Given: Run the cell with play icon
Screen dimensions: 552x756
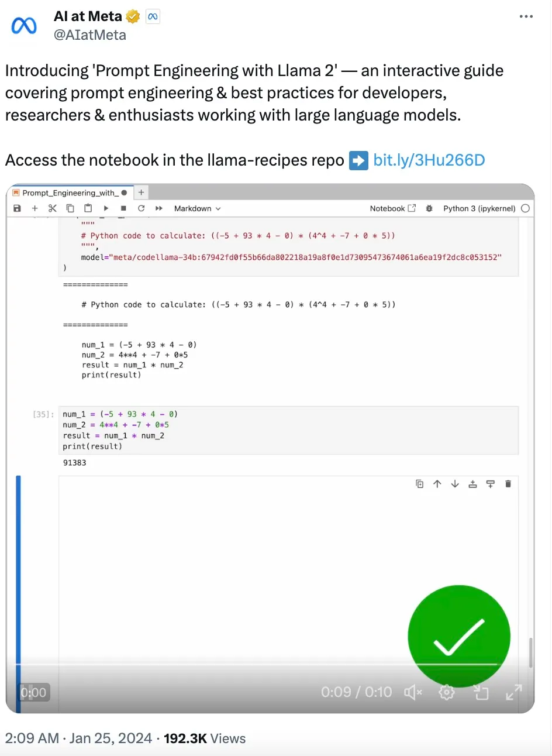Looking at the screenshot, I should coord(106,208).
